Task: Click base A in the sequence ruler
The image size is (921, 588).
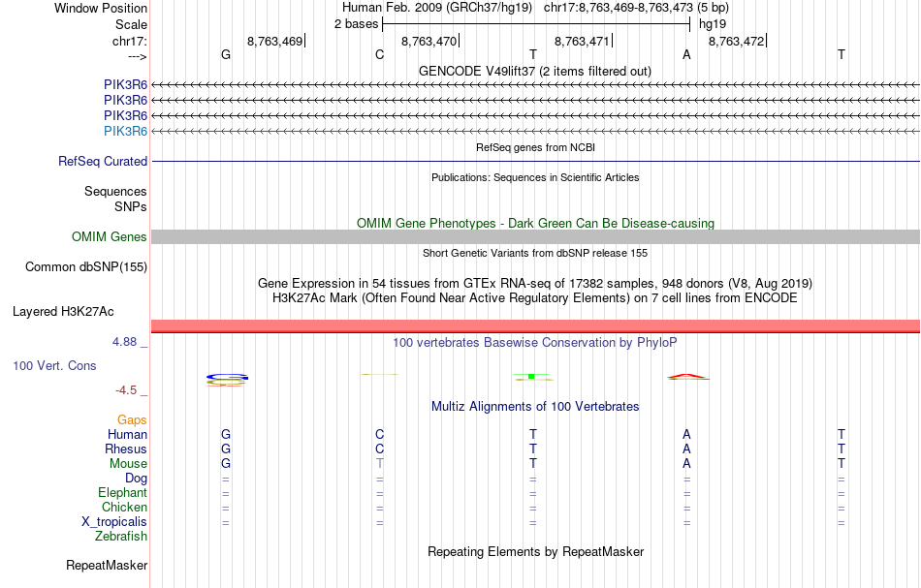Action: point(686,54)
